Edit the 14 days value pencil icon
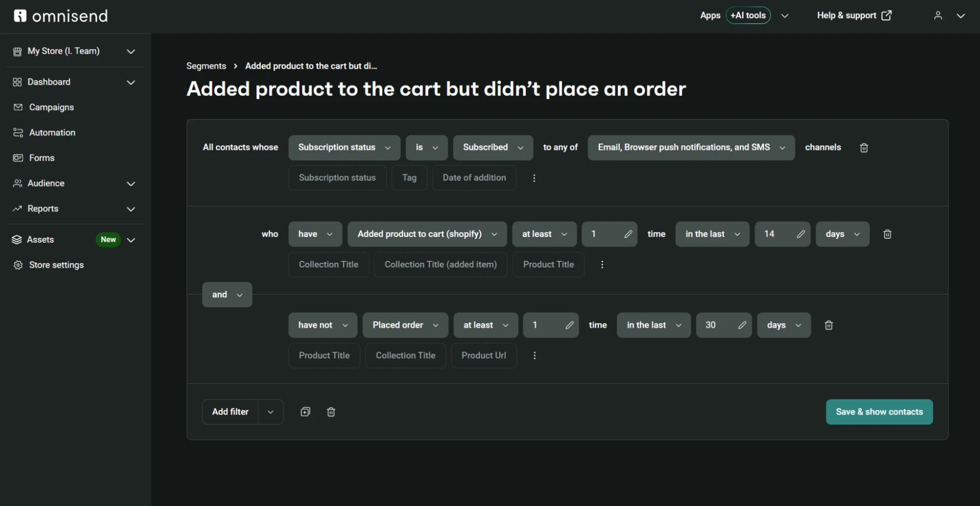Screen dimensions: 980x506 pyautogui.click(x=801, y=234)
